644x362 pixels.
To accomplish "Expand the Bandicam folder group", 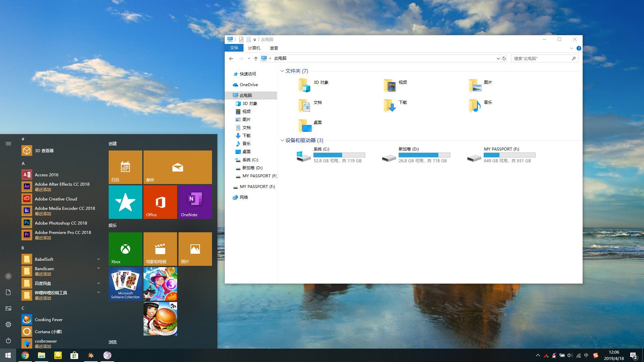I will pos(99,268).
